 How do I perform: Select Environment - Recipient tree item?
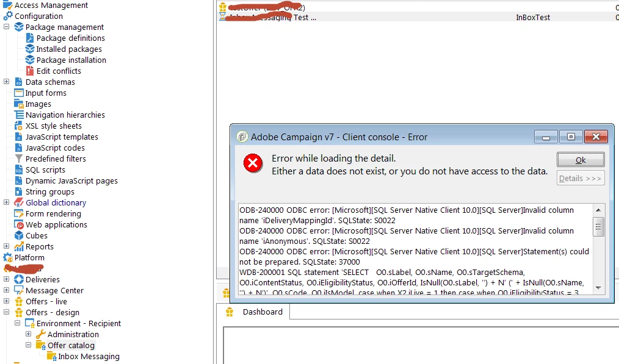pyautogui.click(x=79, y=323)
